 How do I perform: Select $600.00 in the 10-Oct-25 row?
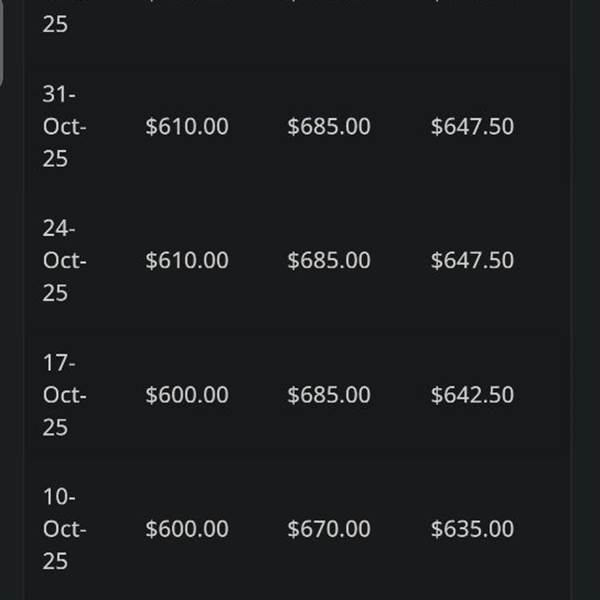pyautogui.click(x=187, y=529)
